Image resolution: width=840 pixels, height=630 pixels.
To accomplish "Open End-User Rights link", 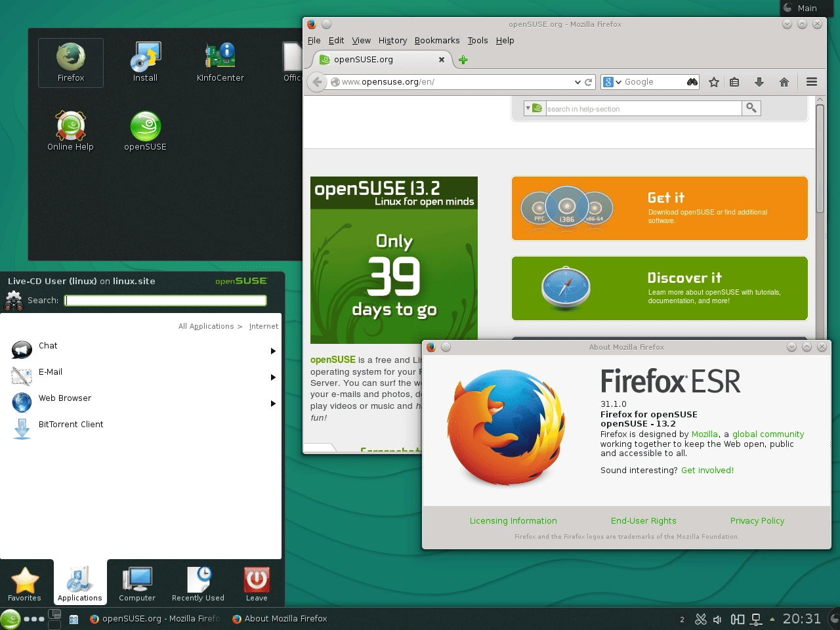I will [x=644, y=521].
